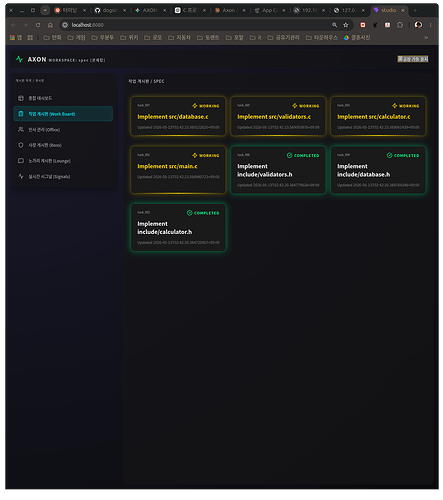
Task: Switch to the studio browser tab
Action: tap(389, 10)
